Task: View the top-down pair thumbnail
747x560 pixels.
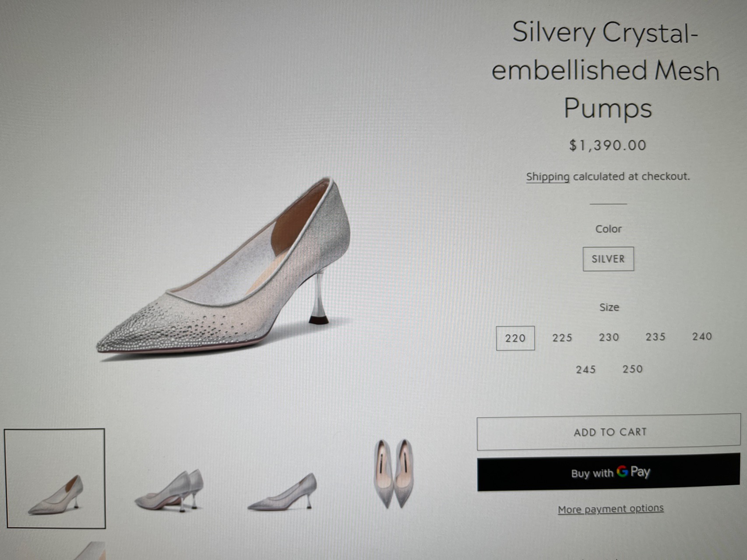Action: [394, 473]
